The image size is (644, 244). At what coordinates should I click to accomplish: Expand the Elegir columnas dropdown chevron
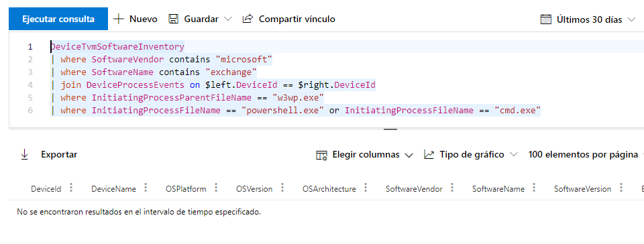click(x=409, y=155)
